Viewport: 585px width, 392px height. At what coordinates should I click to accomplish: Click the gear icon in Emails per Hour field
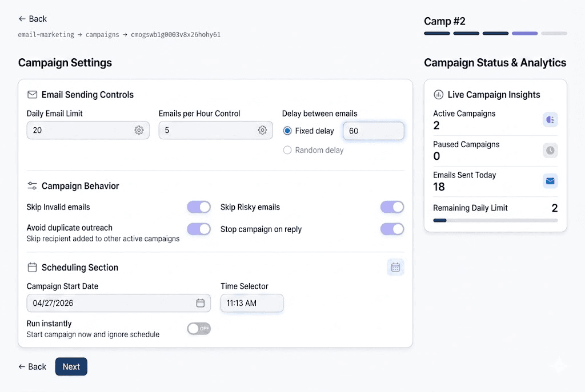point(262,130)
